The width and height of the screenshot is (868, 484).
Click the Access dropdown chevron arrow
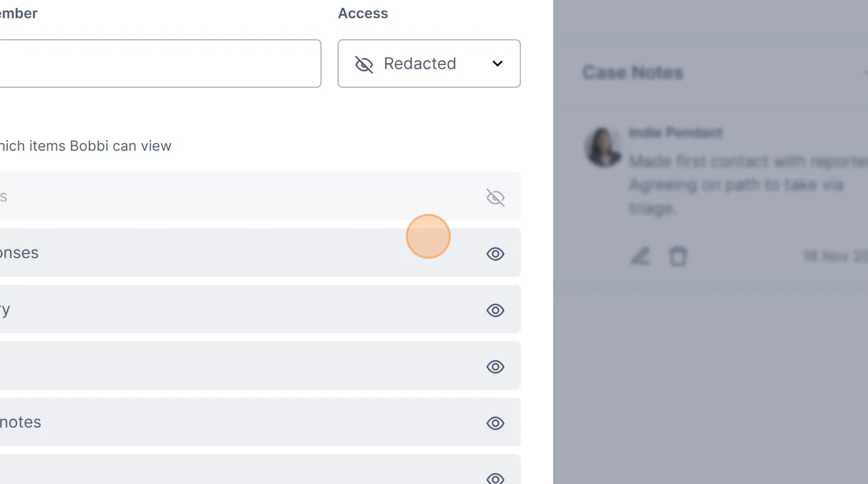(x=498, y=64)
